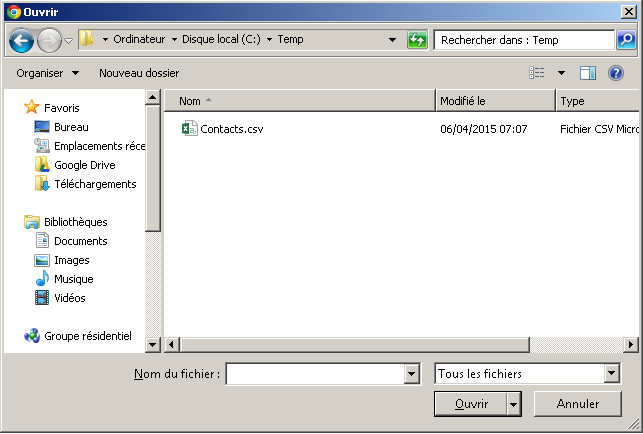This screenshot has width=643, height=434.
Task: Expand the Temp breadcrumb arrow
Action: coord(269,40)
